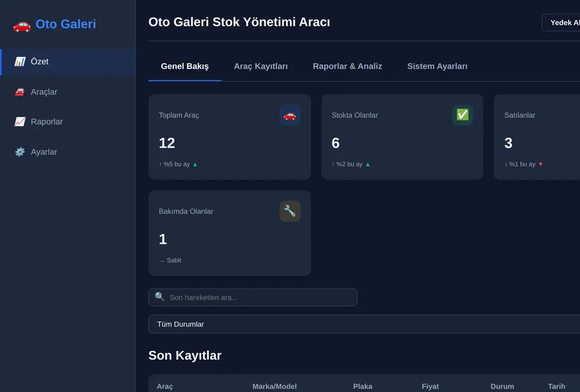Open the Özet sidebar item
The height and width of the screenshot is (392, 580).
pos(68,62)
